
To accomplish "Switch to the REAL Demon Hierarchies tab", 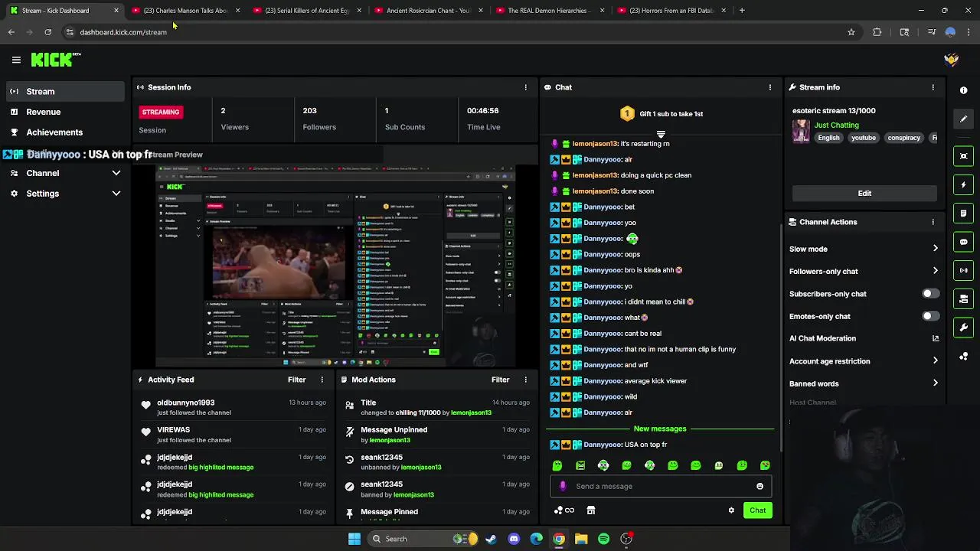I will 550,11.
